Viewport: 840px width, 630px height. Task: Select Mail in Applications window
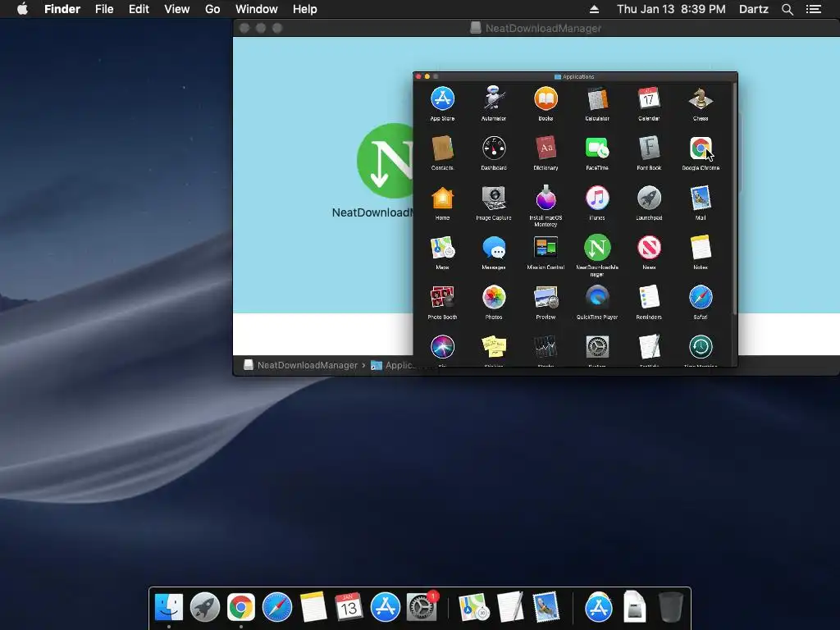click(701, 199)
